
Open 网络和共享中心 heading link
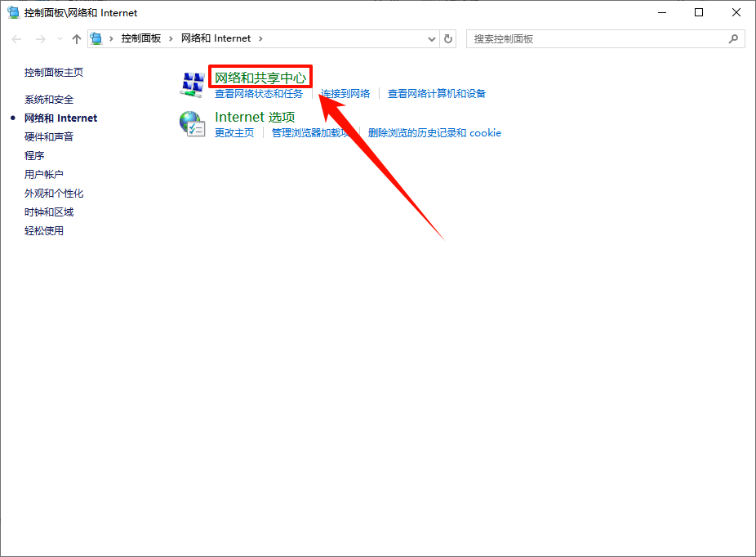(x=260, y=78)
